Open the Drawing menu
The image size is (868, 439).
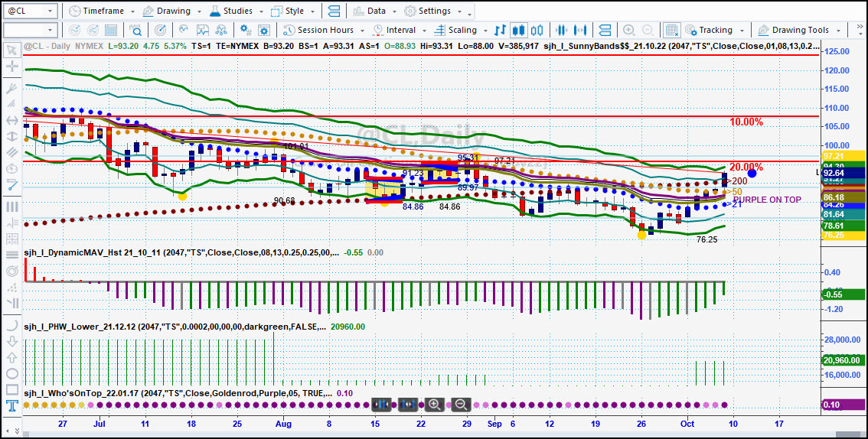tap(167, 11)
